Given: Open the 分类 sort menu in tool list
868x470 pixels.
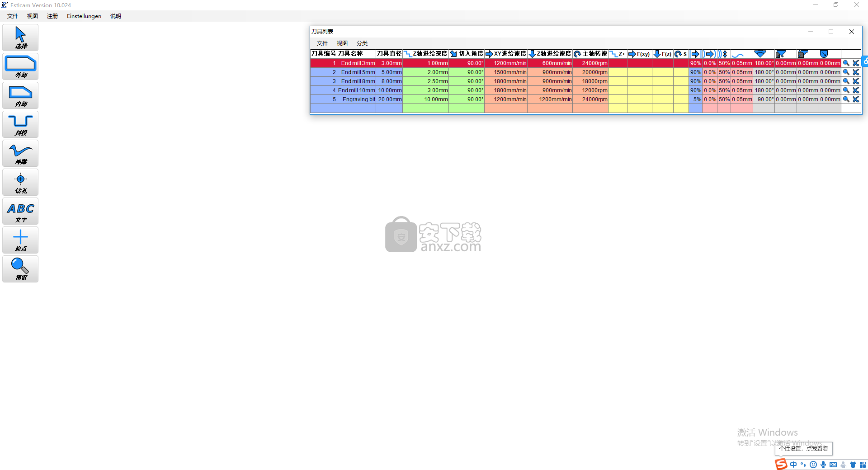Looking at the screenshot, I should pyautogui.click(x=362, y=43).
